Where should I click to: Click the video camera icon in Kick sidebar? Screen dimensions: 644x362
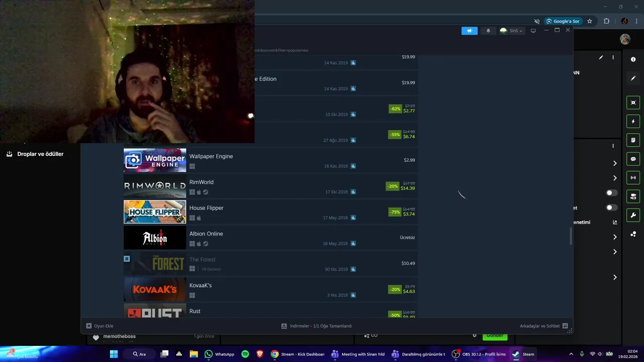tap(633, 196)
